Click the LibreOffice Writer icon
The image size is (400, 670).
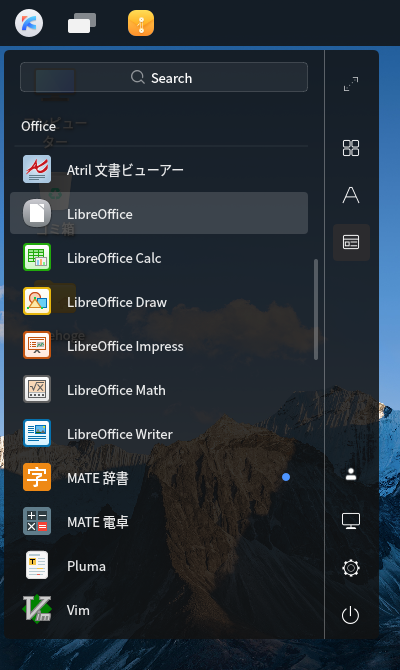37,433
